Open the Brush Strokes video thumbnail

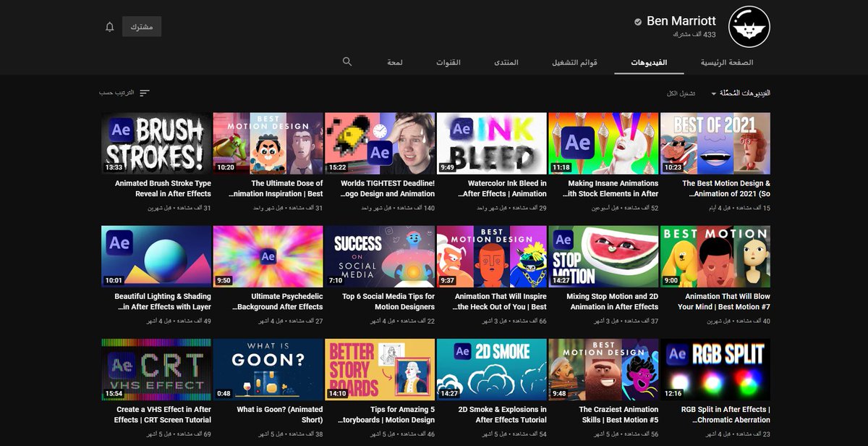tap(156, 143)
